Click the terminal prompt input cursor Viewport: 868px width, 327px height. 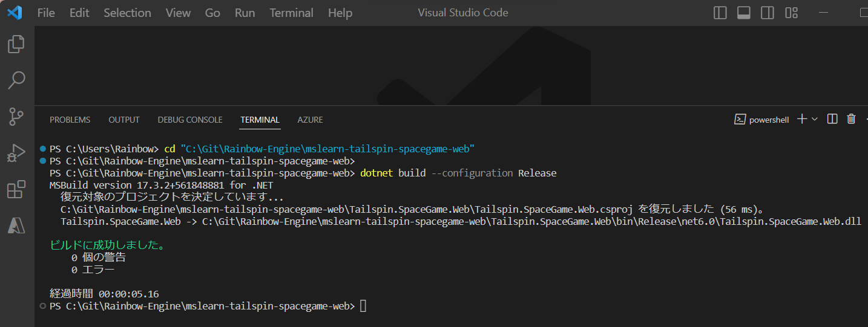click(363, 306)
